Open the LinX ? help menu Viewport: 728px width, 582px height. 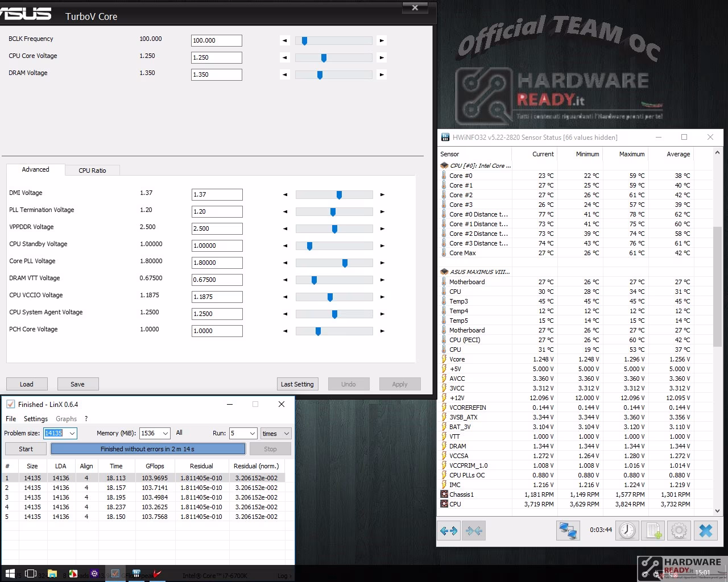86,418
